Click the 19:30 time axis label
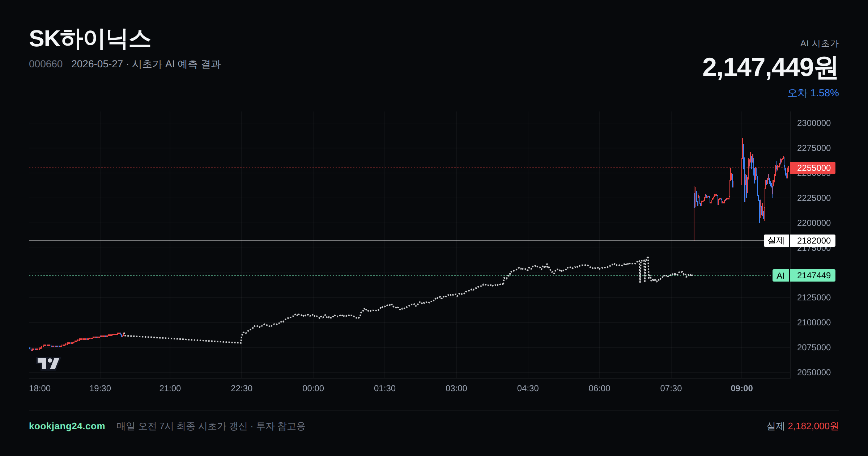 (x=100, y=388)
